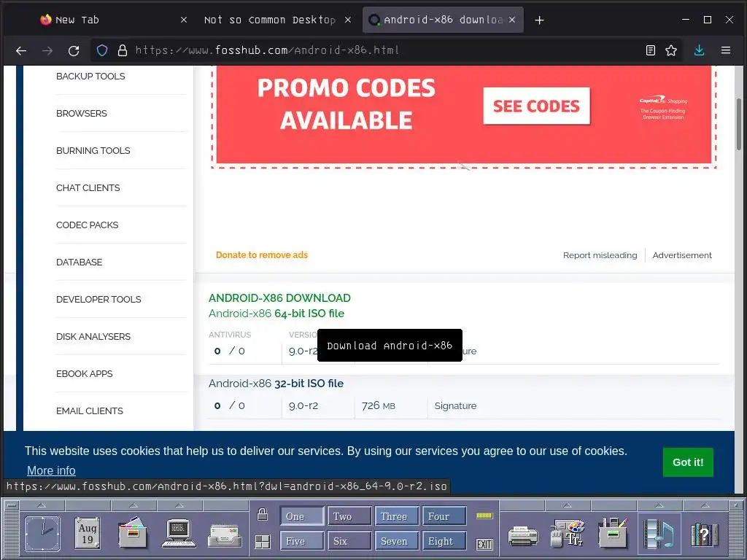Open the Firefox hamburger menu
This screenshot has height=560, width=747.
click(x=726, y=50)
